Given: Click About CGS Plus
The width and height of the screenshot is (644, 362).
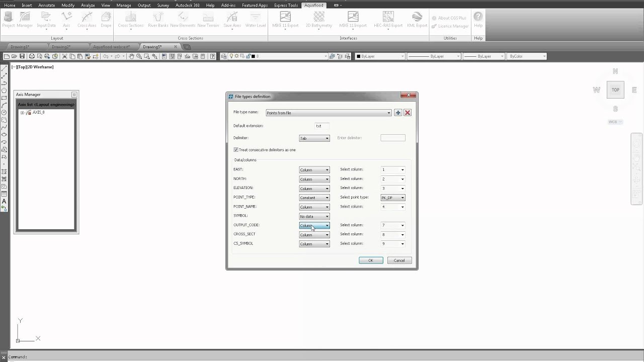Looking at the screenshot, I should point(449,18).
